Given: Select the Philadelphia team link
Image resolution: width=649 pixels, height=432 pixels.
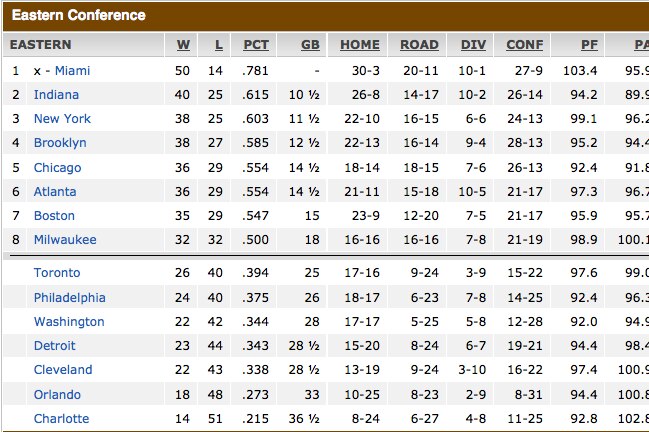Looking at the screenshot, I should click(70, 298).
